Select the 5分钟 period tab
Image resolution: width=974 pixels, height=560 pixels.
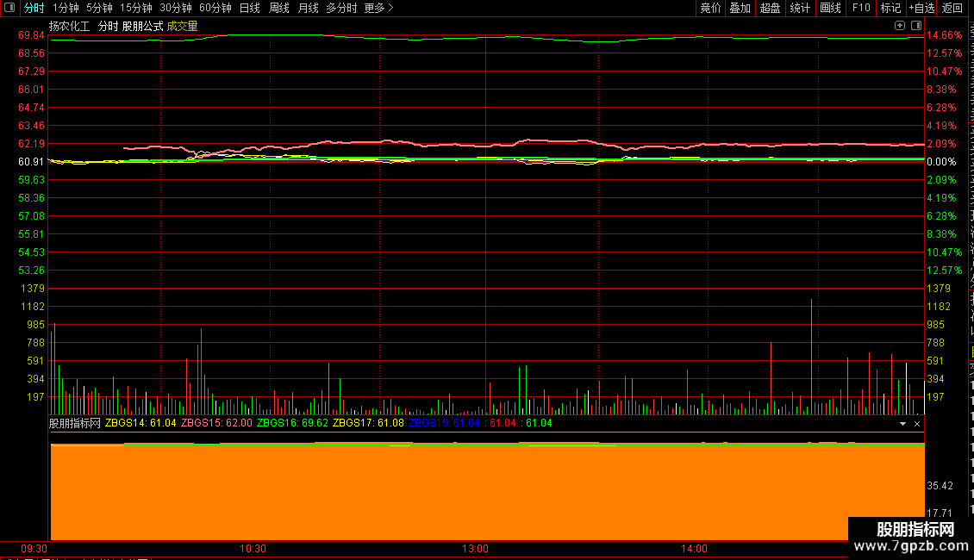click(99, 8)
